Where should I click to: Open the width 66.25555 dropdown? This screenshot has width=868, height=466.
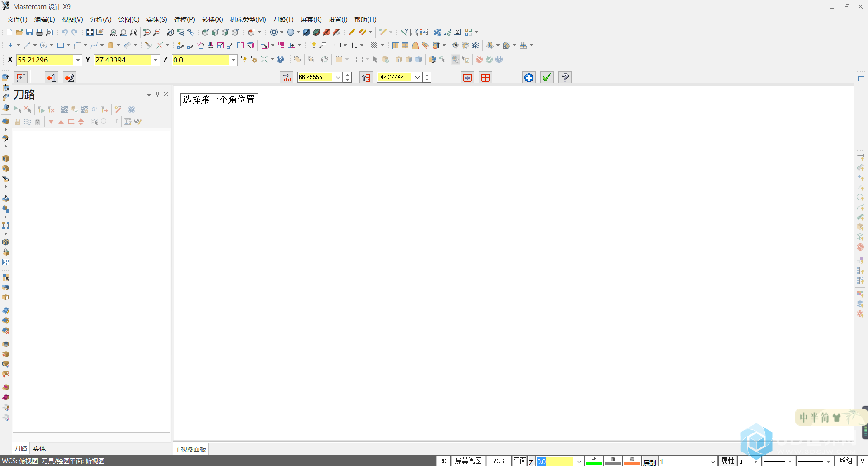(338, 77)
